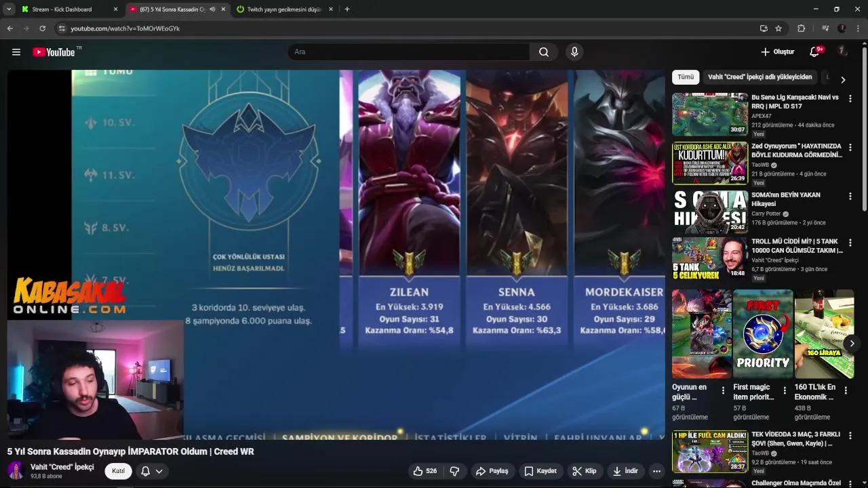This screenshot has height=488, width=868.
Task: Open options for Zed Oynuyorum video
Action: click(850, 148)
